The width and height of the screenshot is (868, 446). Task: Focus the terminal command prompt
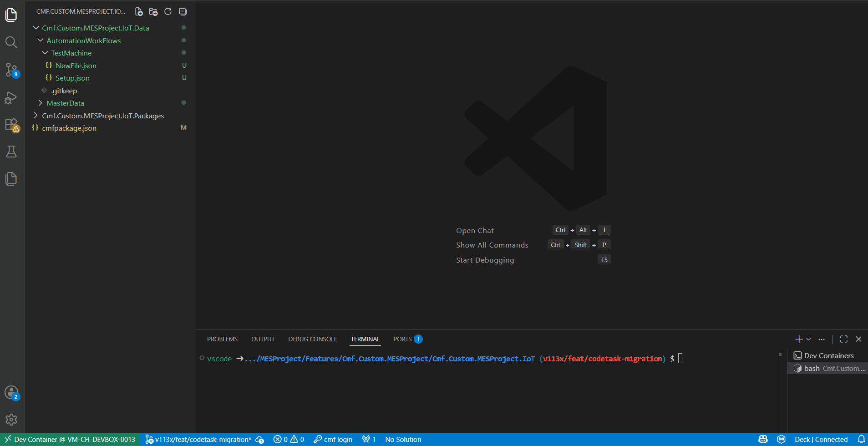pyautogui.click(x=680, y=359)
